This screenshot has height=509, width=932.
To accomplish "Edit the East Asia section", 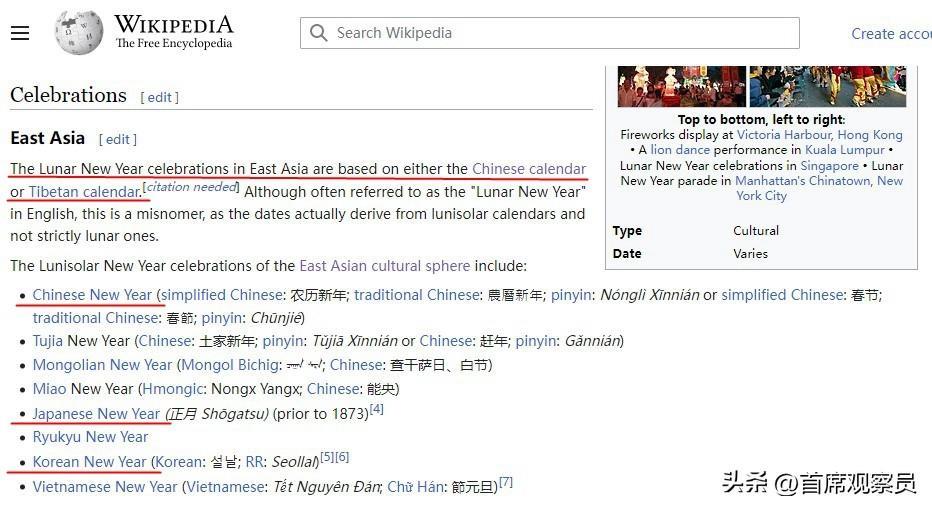I will pos(118,139).
